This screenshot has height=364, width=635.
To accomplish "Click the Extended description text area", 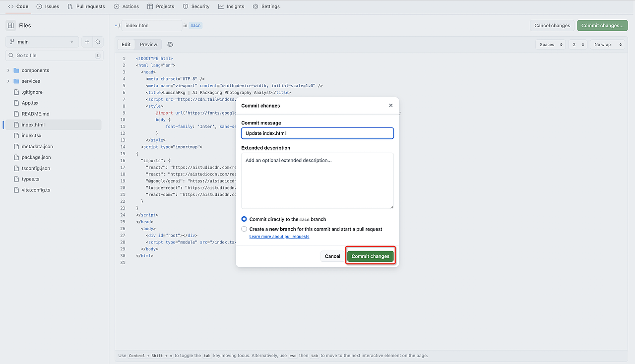I will pos(317,181).
